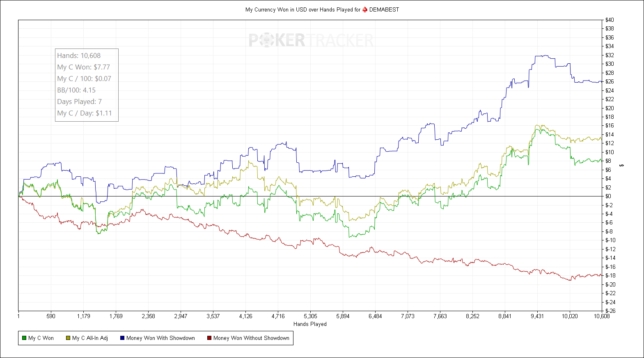Image resolution: width=644 pixels, height=358 pixels.
Task: Click the y-axis label $-18
Action: (611, 275)
